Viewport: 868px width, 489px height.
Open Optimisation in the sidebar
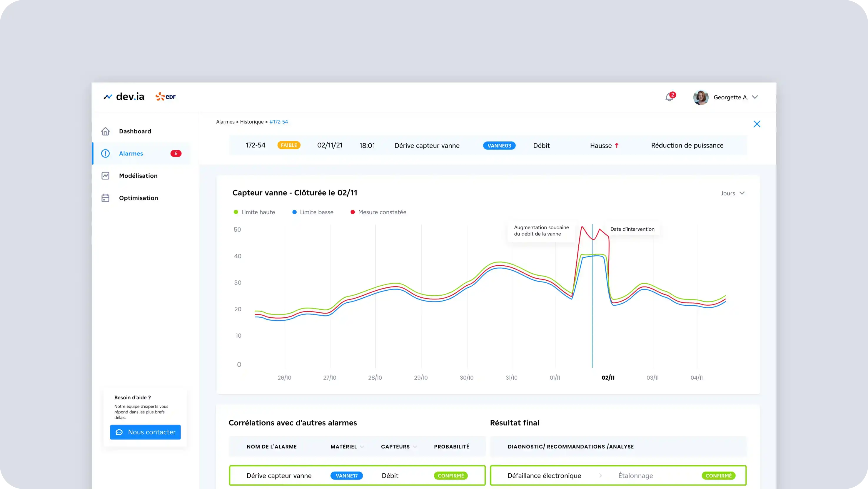click(138, 198)
